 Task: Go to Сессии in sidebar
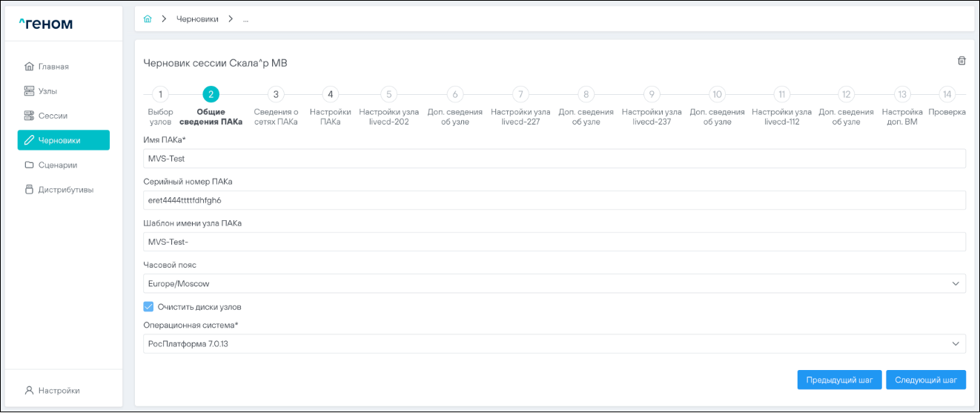point(53,116)
